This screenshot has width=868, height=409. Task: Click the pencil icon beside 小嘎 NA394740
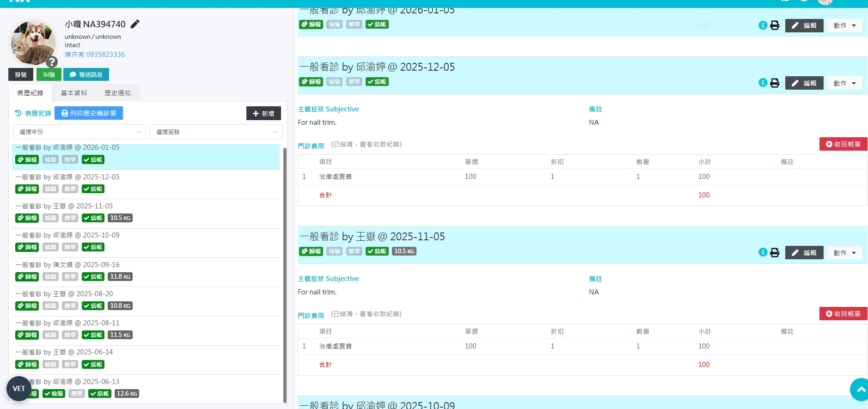135,24
